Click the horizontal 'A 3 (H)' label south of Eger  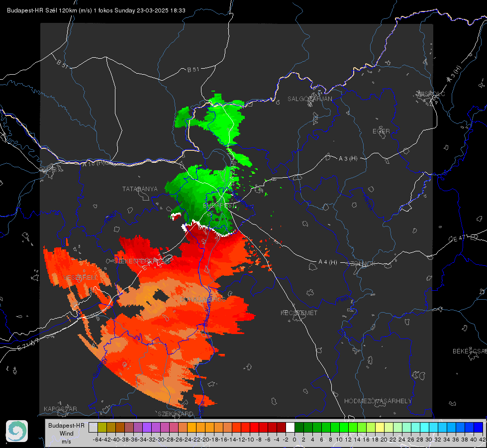[x=348, y=159]
